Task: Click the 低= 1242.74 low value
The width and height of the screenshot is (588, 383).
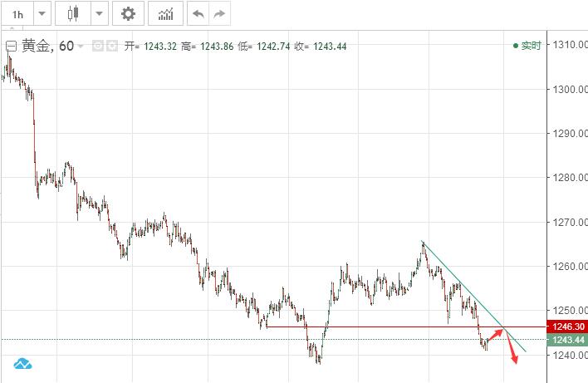Action: coord(263,47)
